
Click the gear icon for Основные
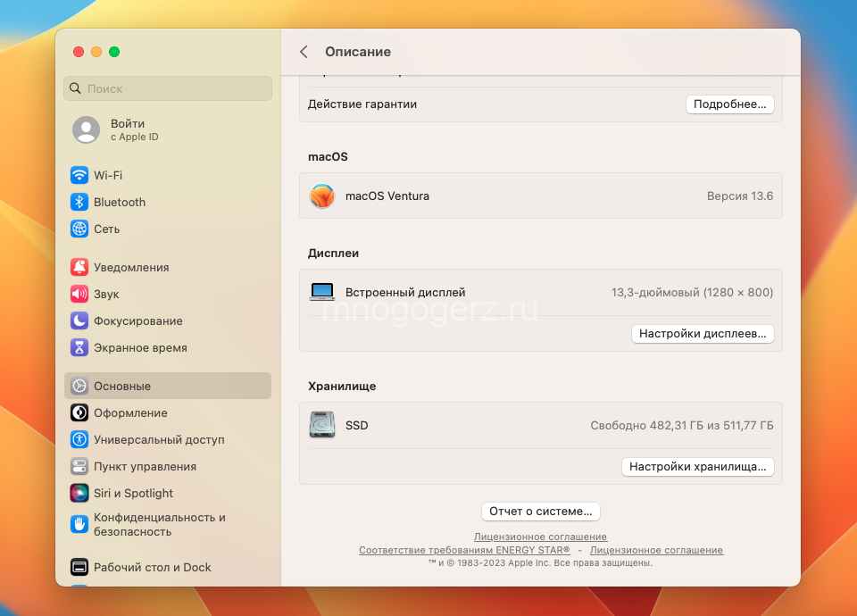point(79,386)
